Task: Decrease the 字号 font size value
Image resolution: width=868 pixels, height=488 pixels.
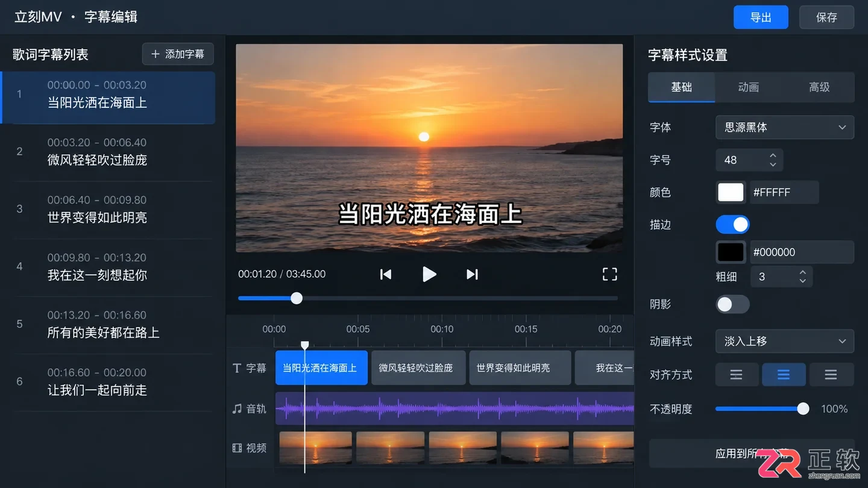Action: (x=773, y=164)
